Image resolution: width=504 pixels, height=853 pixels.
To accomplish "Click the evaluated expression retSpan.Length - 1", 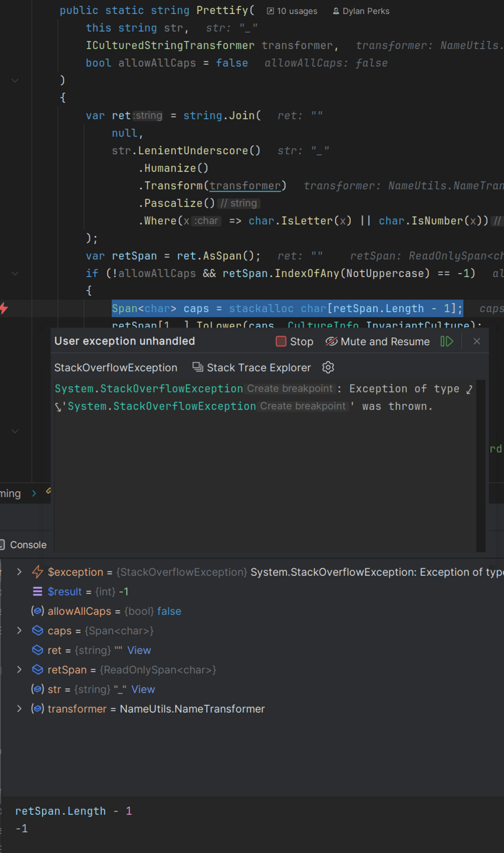I will point(73,811).
